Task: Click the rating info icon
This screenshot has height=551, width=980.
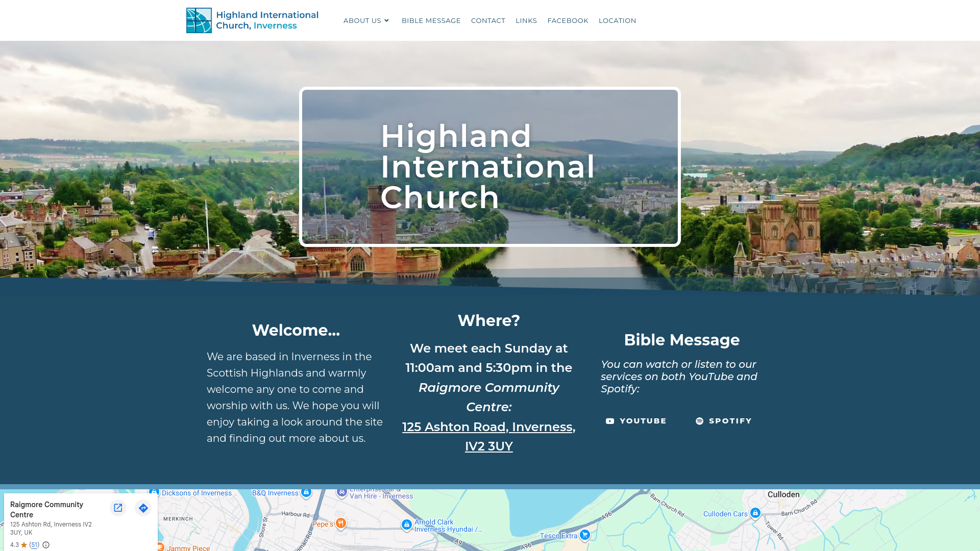Action: point(46,545)
